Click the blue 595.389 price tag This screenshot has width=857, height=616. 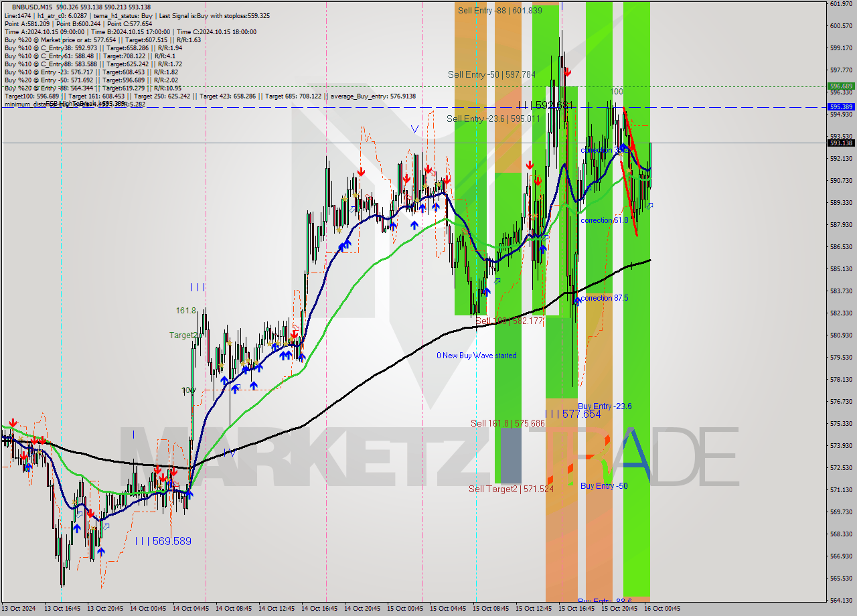(x=841, y=107)
